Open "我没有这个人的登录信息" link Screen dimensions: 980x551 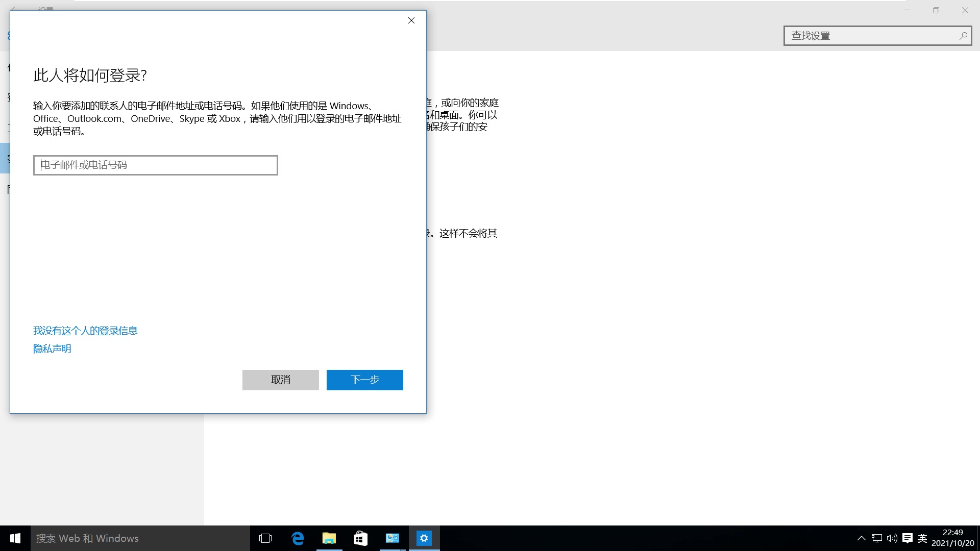(85, 331)
